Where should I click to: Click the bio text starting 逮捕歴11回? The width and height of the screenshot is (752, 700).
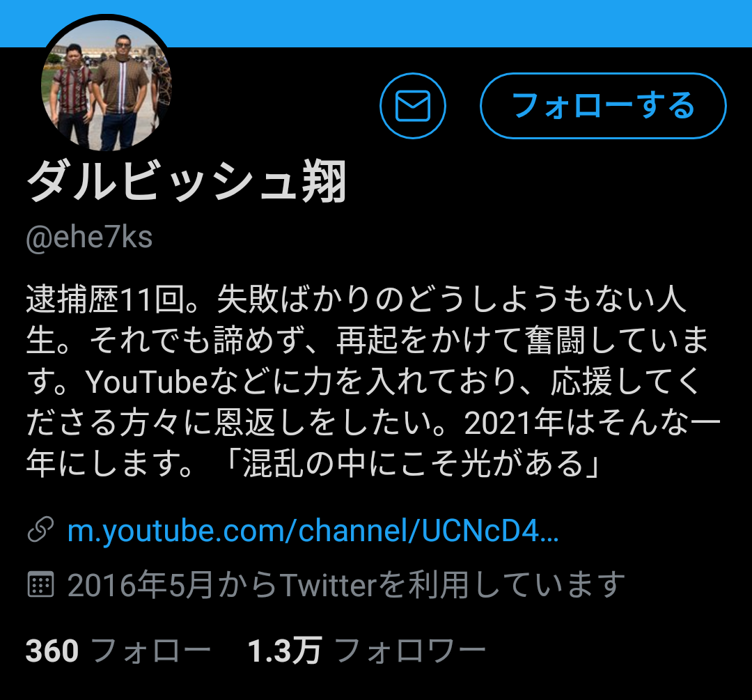tap(373, 382)
